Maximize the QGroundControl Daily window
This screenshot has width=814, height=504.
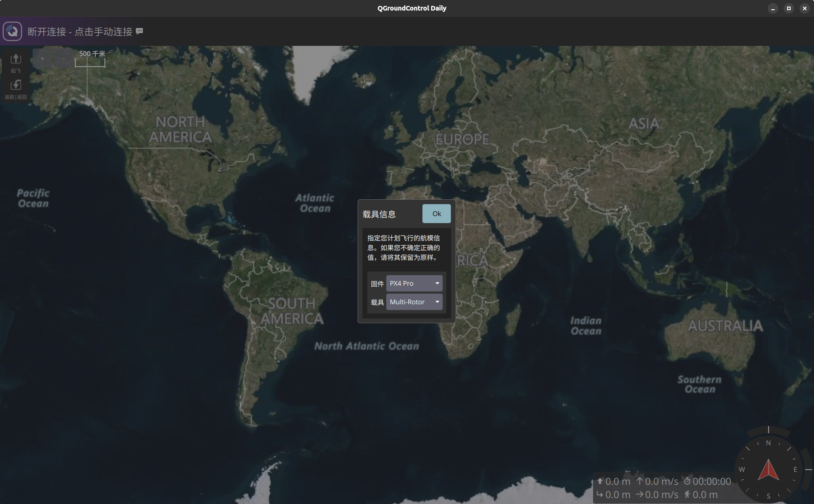coord(789,8)
